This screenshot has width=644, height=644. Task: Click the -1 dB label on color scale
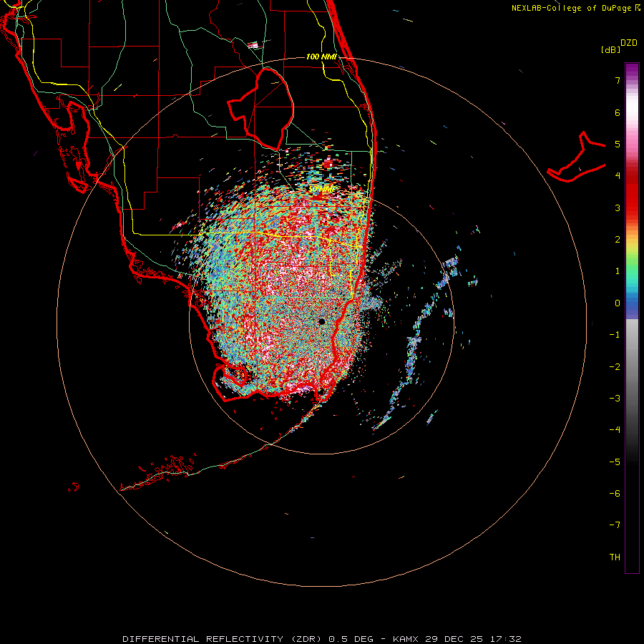615,335
